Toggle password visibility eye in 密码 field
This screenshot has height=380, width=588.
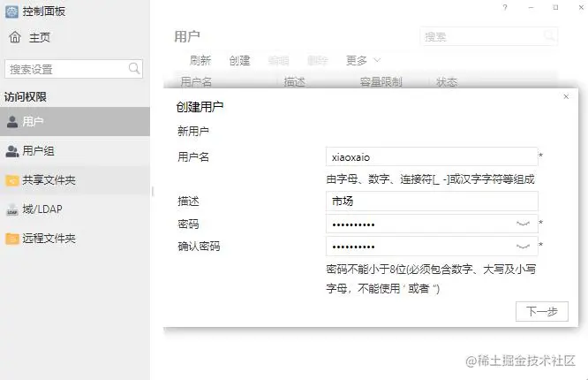(x=524, y=224)
